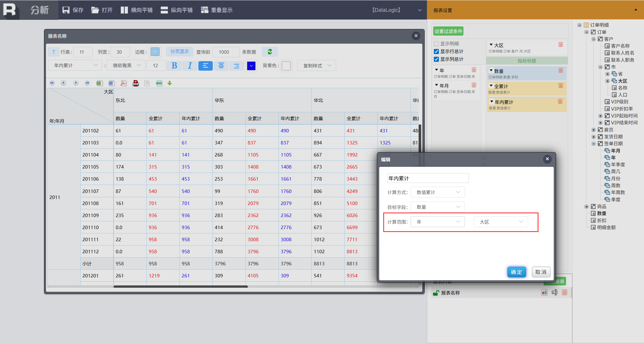Export report to Excel icon
The width and height of the screenshot is (644, 344).
(x=99, y=83)
